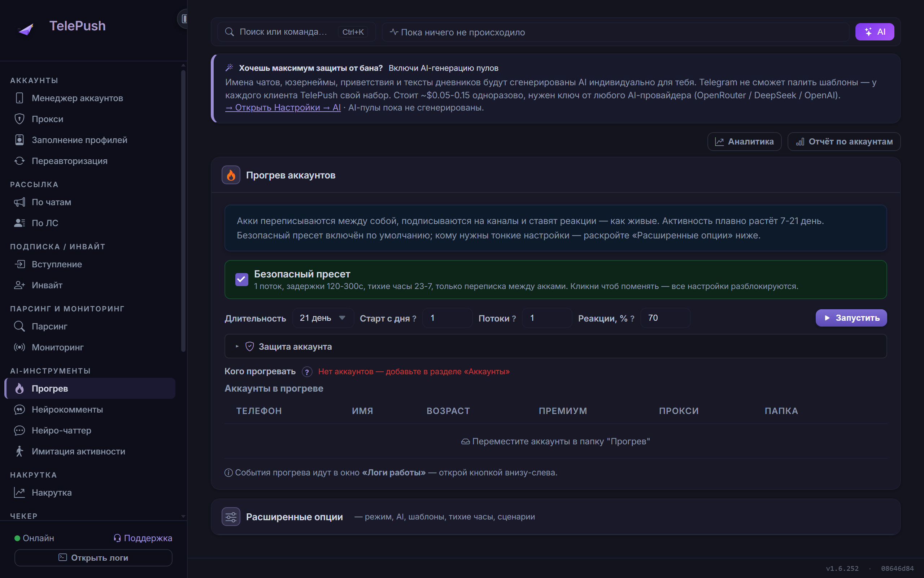Click the flame icon beside Прогрев in sidebar

click(19, 388)
